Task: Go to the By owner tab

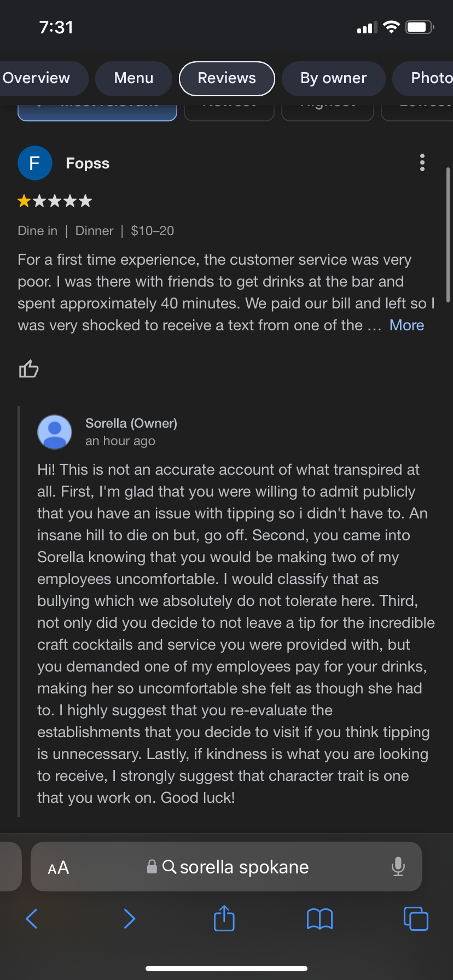Action: [333, 78]
